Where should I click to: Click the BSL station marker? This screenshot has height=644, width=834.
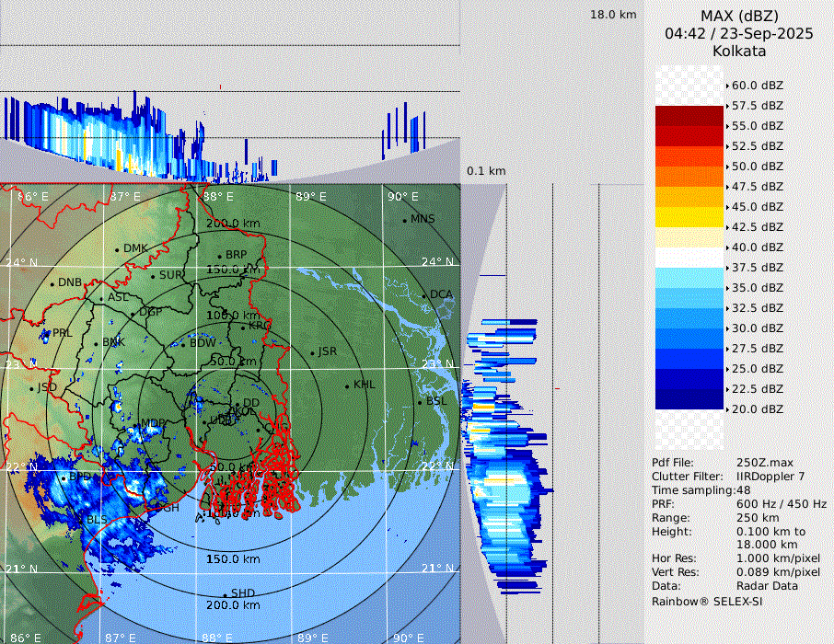421,402
